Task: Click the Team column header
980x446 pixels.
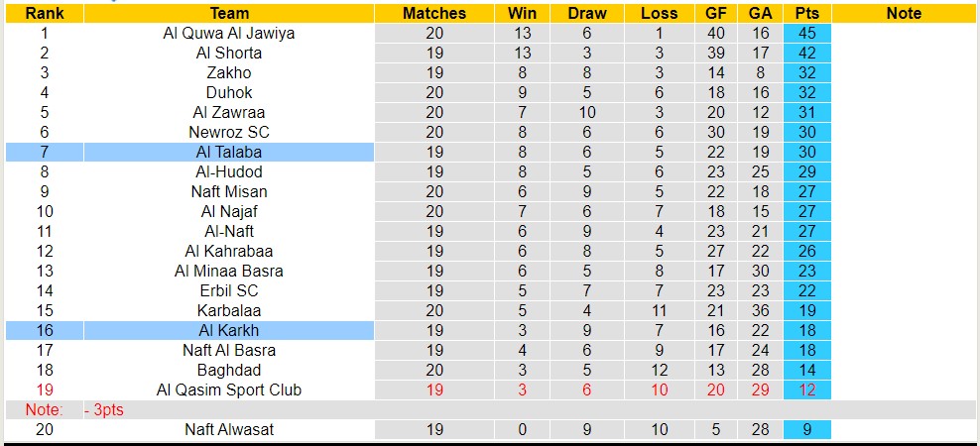Action: 229,13
